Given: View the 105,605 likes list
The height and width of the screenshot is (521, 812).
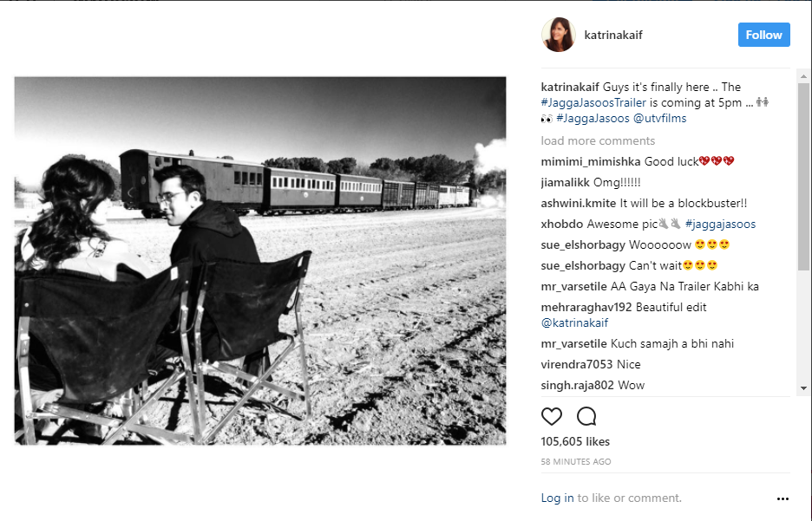Looking at the screenshot, I should click(575, 441).
